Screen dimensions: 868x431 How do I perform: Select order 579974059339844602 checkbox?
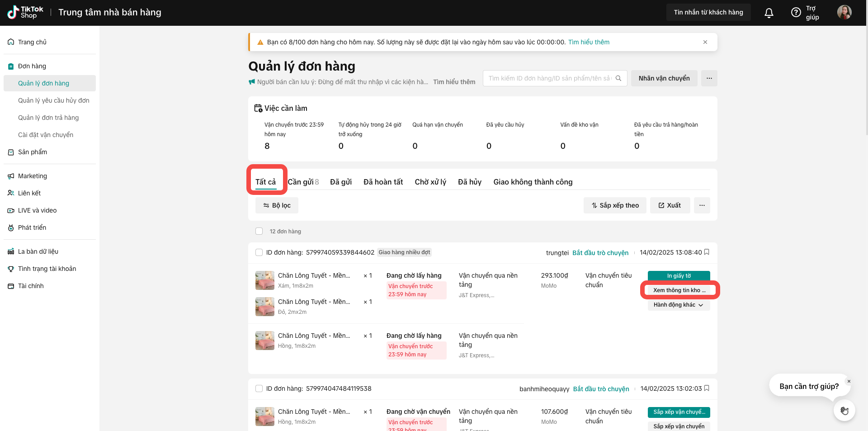(x=259, y=252)
